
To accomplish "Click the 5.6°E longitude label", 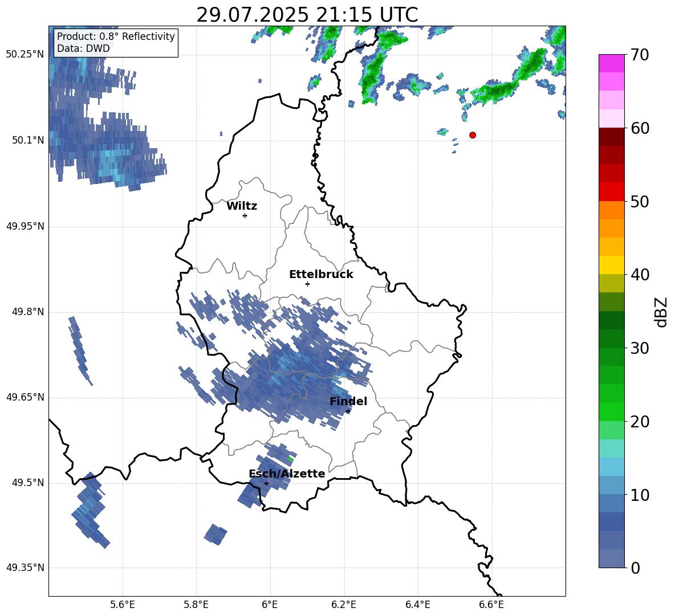I will pos(123,605).
